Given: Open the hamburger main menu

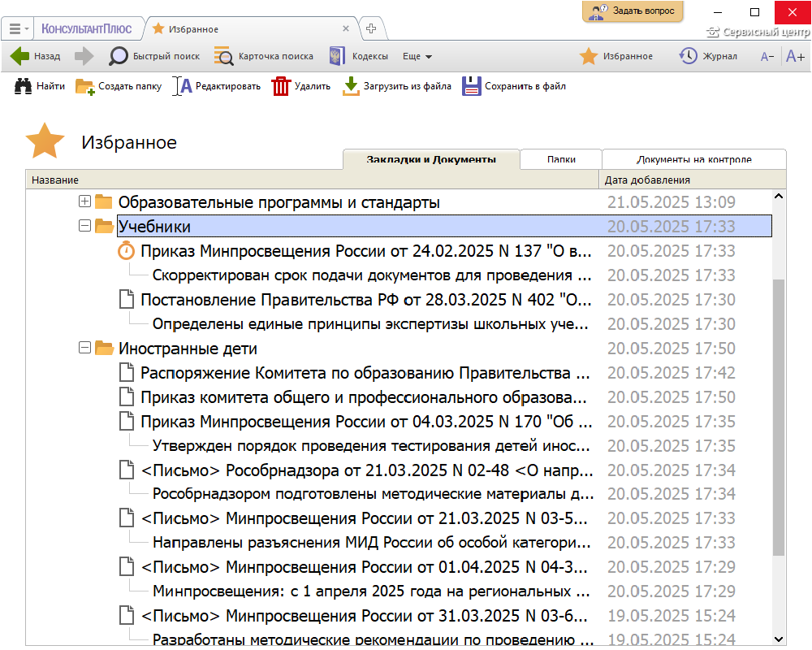Looking at the screenshot, I should pos(18,29).
